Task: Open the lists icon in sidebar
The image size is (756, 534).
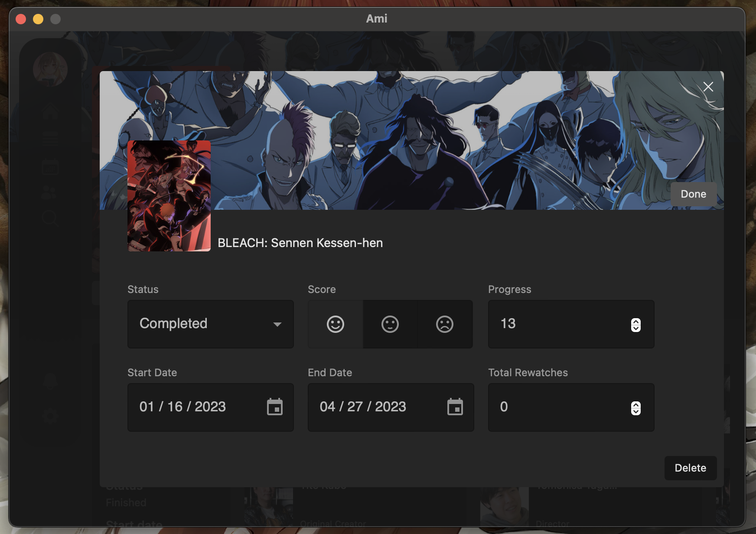Action: 50,139
